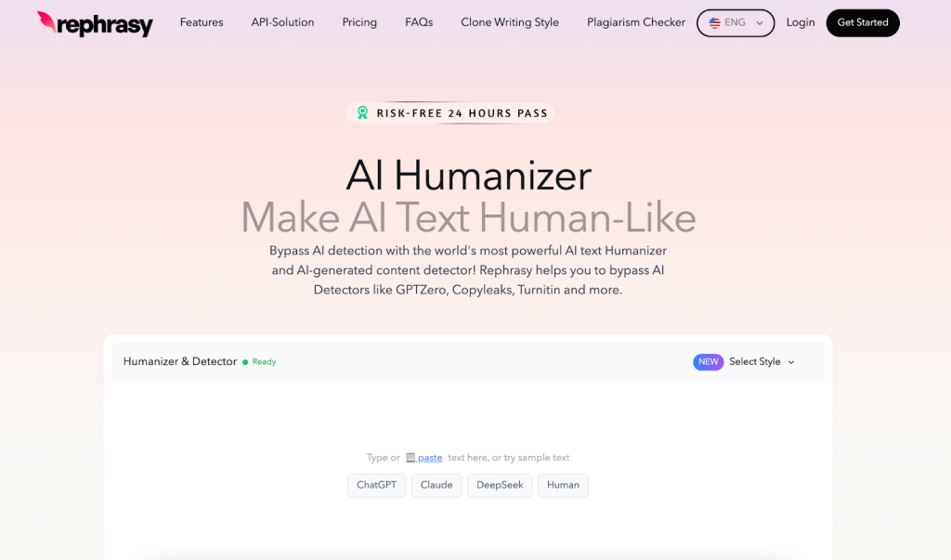Load the DeepSeek sample text
The image size is (951, 560).
tap(499, 486)
